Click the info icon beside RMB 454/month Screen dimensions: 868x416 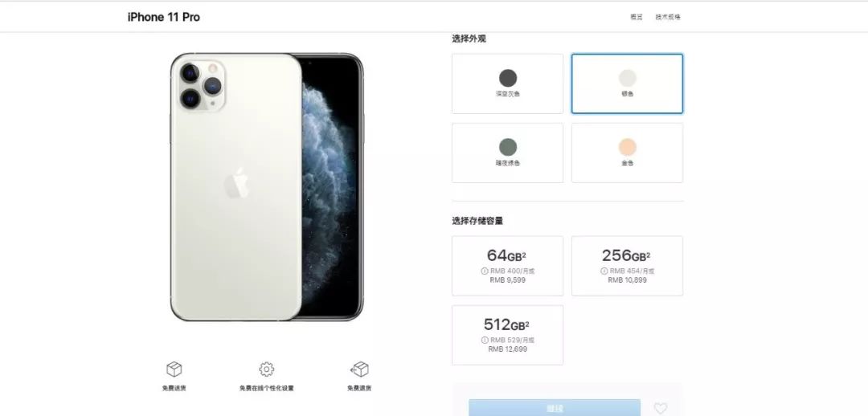pyautogui.click(x=604, y=271)
